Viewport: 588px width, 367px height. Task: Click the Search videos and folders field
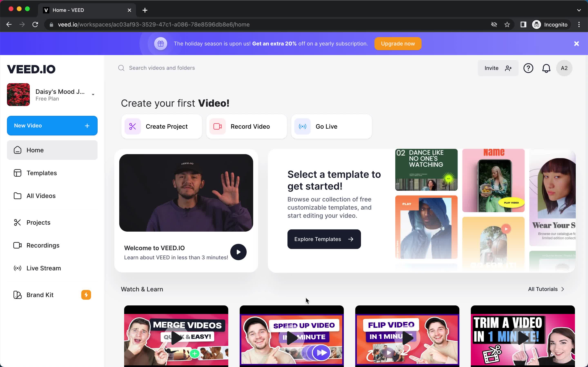point(162,68)
